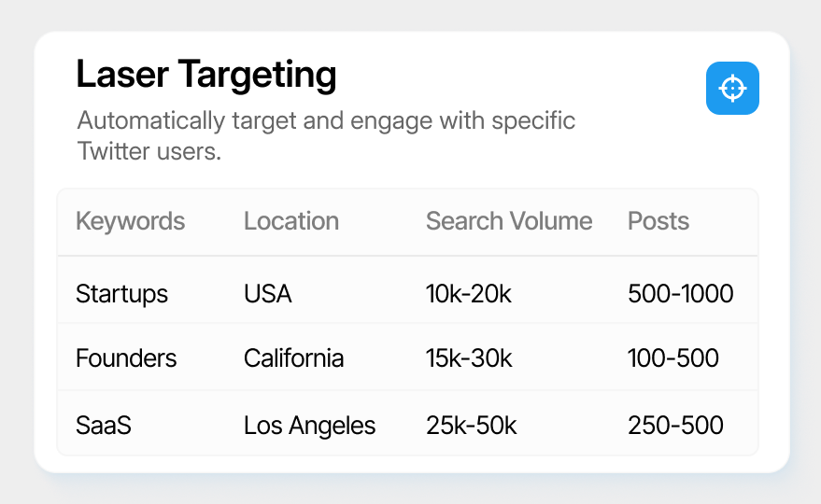Click the 100-500 posts value
This screenshot has width=821, height=504.
[673, 358]
